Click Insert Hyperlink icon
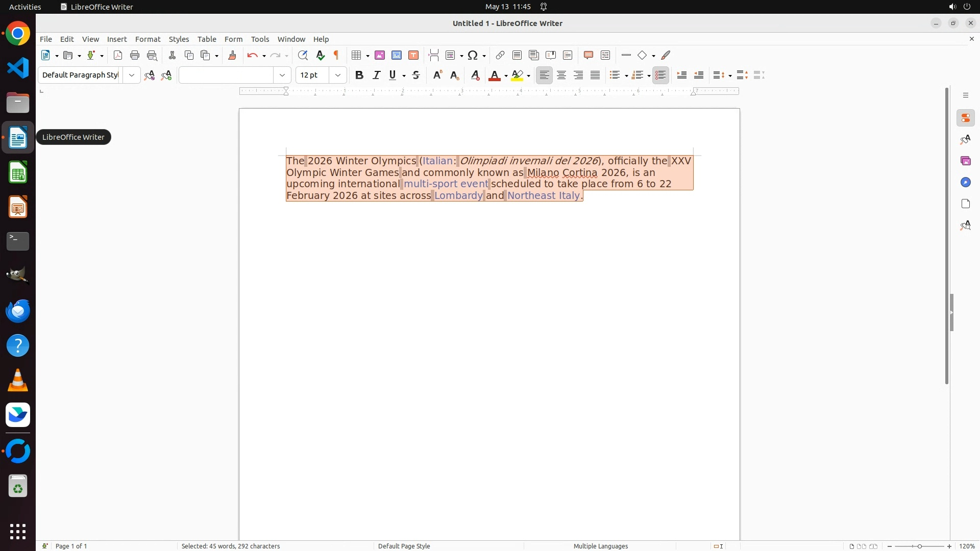 point(500,55)
